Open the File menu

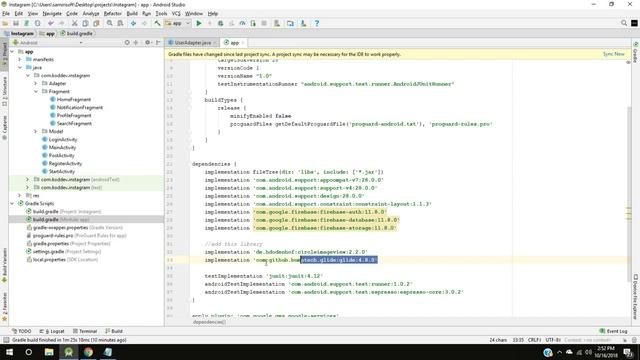(6, 13)
